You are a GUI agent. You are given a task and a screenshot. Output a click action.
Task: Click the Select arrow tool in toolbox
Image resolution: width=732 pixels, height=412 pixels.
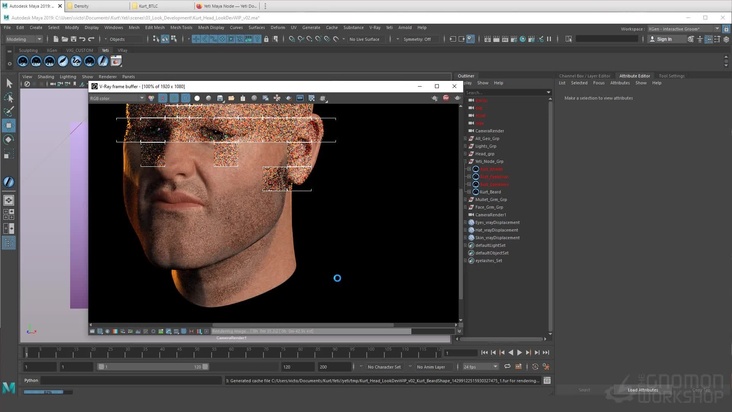pos(9,84)
